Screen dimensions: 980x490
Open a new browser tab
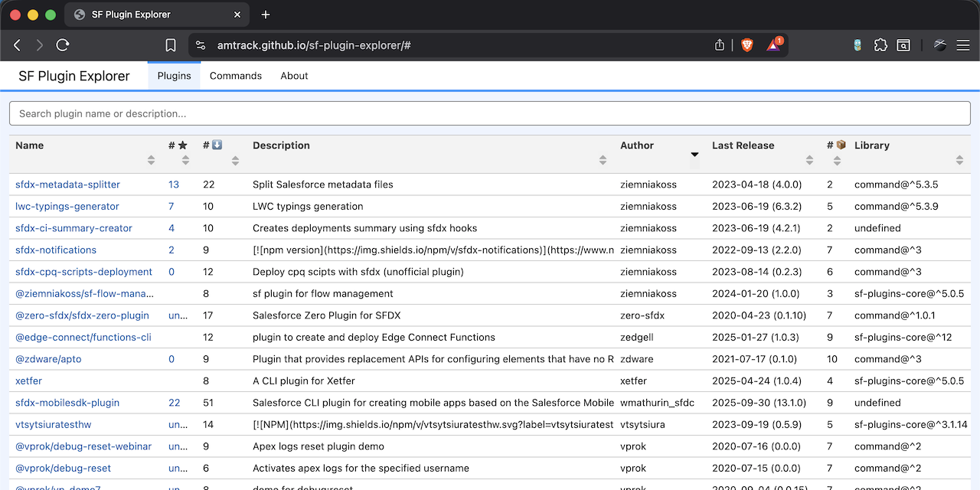pyautogui.click(x=266, y=15)
